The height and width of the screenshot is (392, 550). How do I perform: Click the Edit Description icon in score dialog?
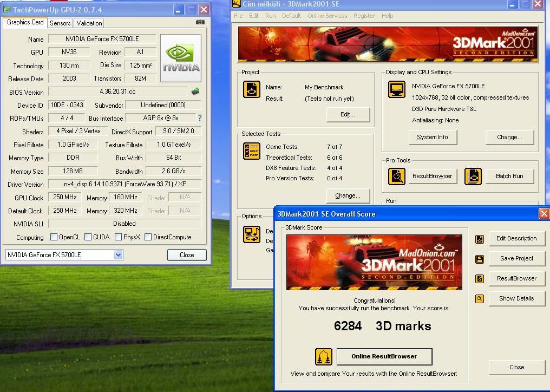click(x=480, y=239)
